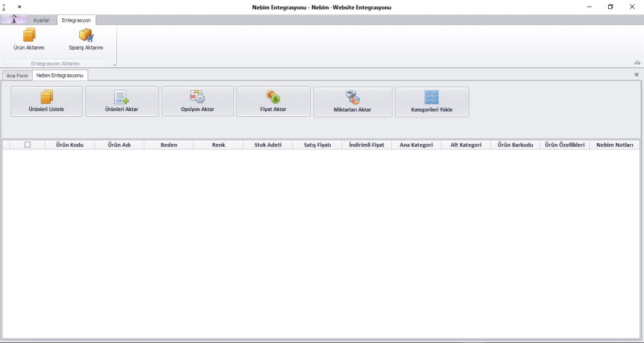The width and height of the screenshot is (644, 343).
Task: Sort by the Stok Adeti column
Action: (268, 145)
